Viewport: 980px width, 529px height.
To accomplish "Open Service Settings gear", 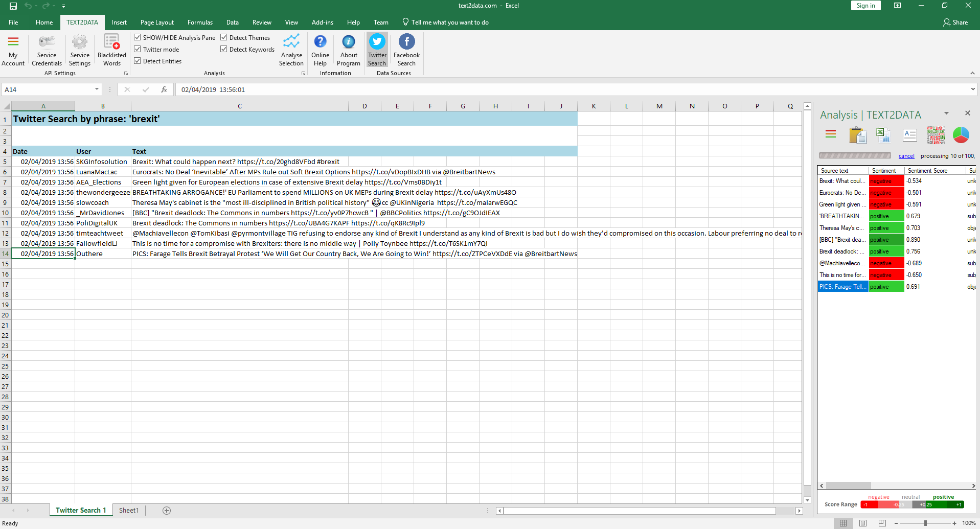I will click(x=80, y=50).
